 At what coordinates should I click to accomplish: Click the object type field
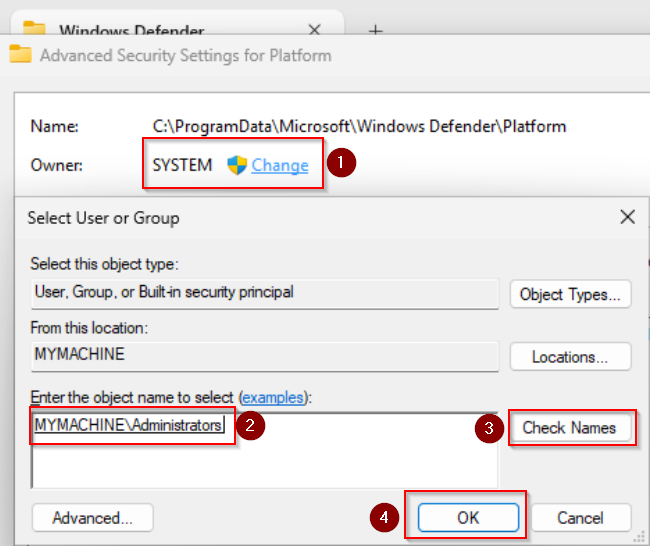pos(265,293)
